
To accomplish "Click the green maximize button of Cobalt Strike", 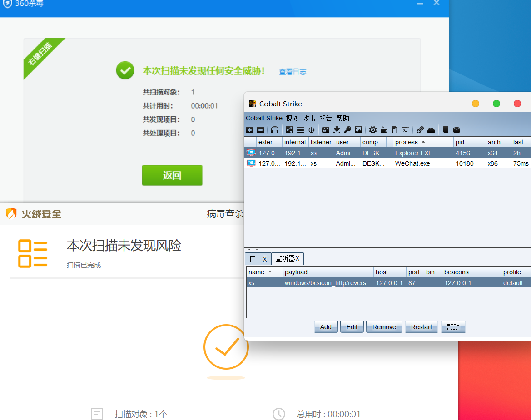I will [496, 104].
